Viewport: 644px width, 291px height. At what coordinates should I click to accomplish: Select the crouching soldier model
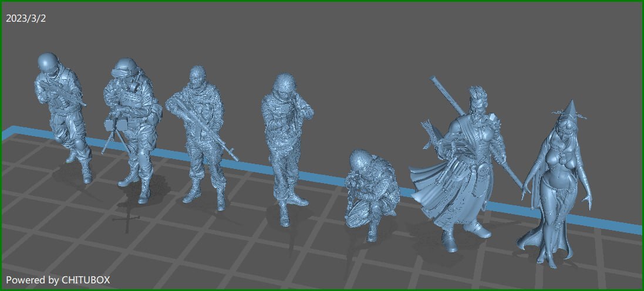372,194
